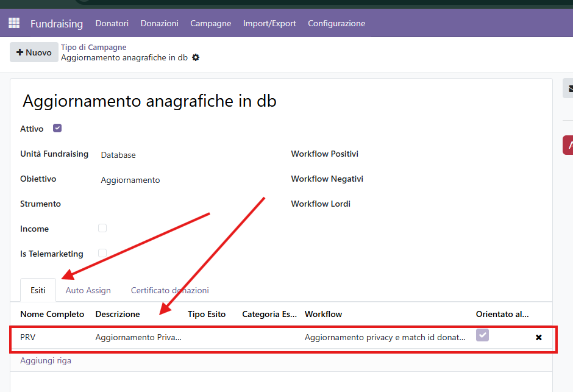Open the Donazioni menu
This screenshot has height=392, width=573.
click(159, 23)
